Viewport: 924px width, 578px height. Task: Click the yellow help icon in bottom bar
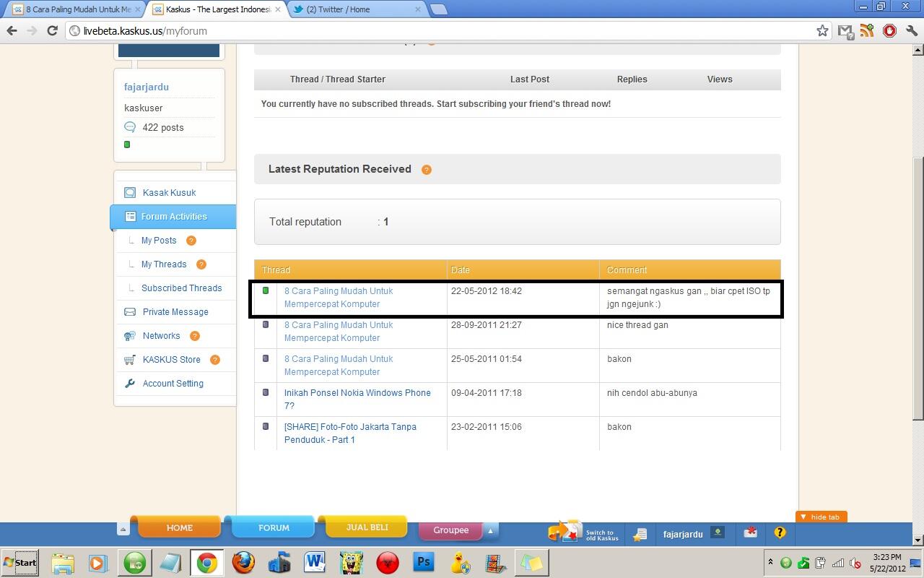[780, 532]
